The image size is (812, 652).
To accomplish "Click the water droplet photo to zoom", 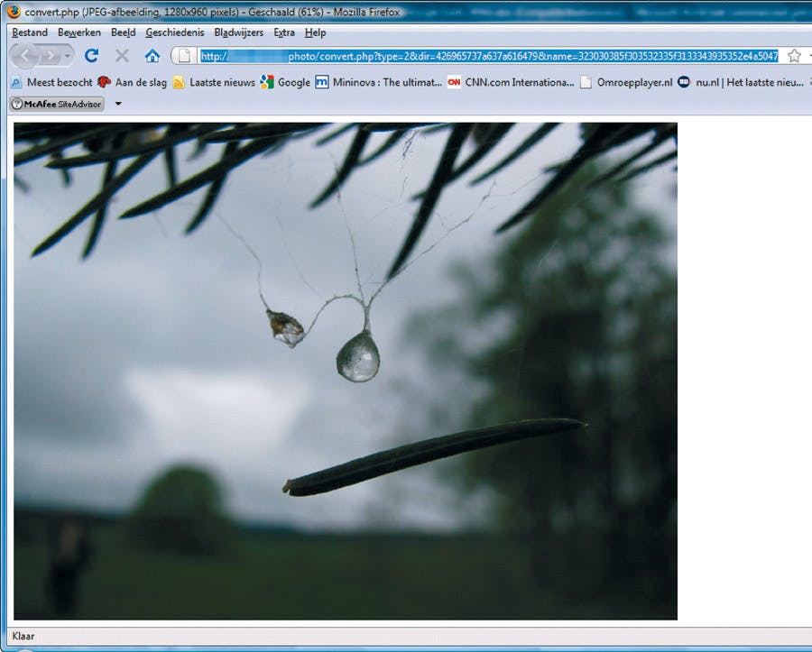I will [346, 371].
